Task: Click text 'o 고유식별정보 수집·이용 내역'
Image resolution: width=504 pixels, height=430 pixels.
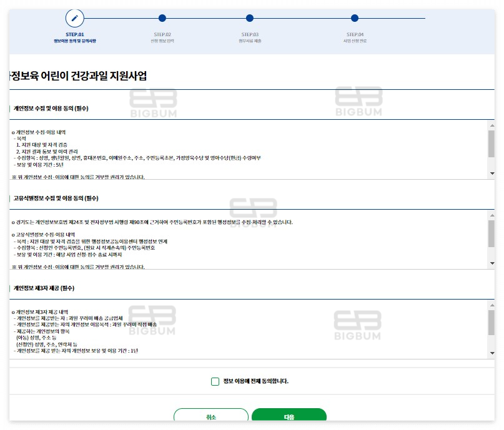Action: pyautogui.click(x=43, y=235)
